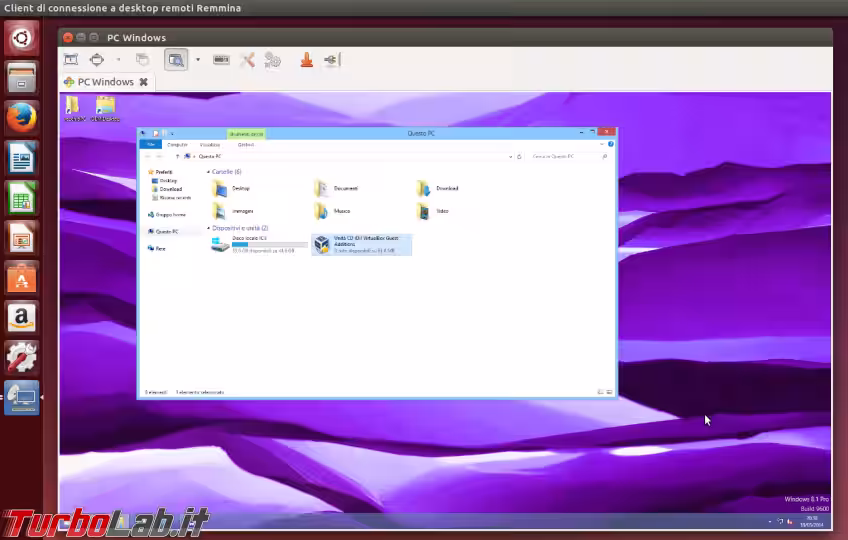The height and width of the screenshot is (540, 848).
Task: Launch LibreOffice Writer from the dock
Action: [22, 158]
